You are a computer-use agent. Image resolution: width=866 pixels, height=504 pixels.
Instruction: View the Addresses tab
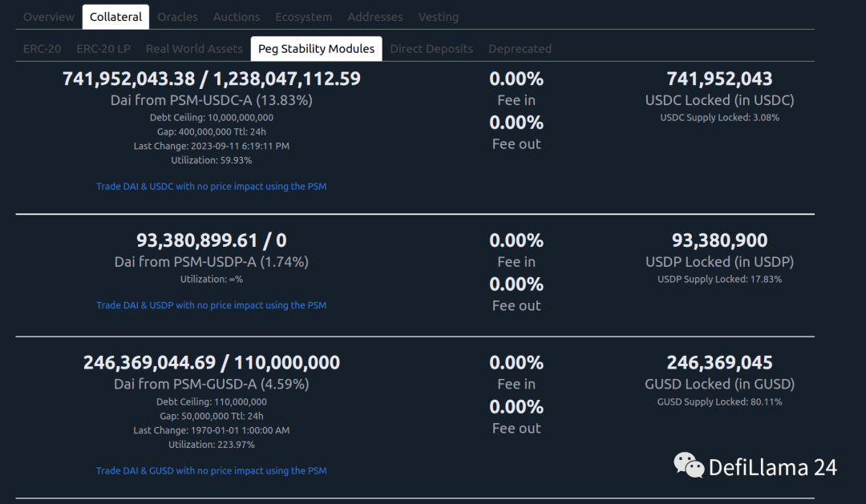click(374, 17)
